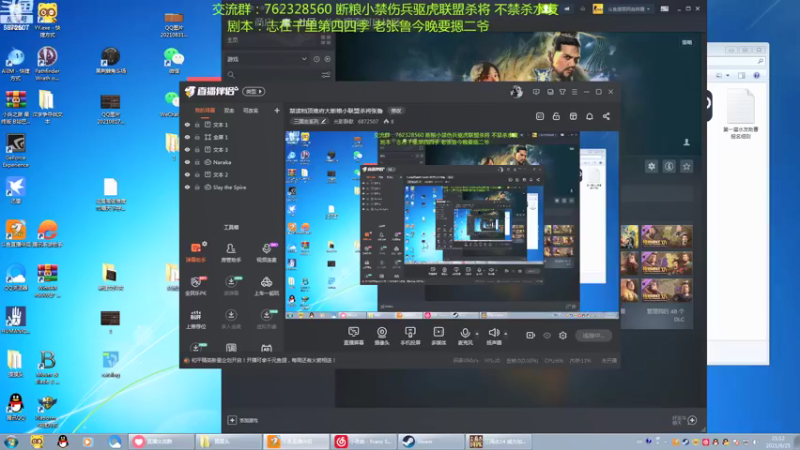The width and height of the screenshot is (800, 450).
Task: Open Steam library filter sliders icon
Action: (326, 75)
